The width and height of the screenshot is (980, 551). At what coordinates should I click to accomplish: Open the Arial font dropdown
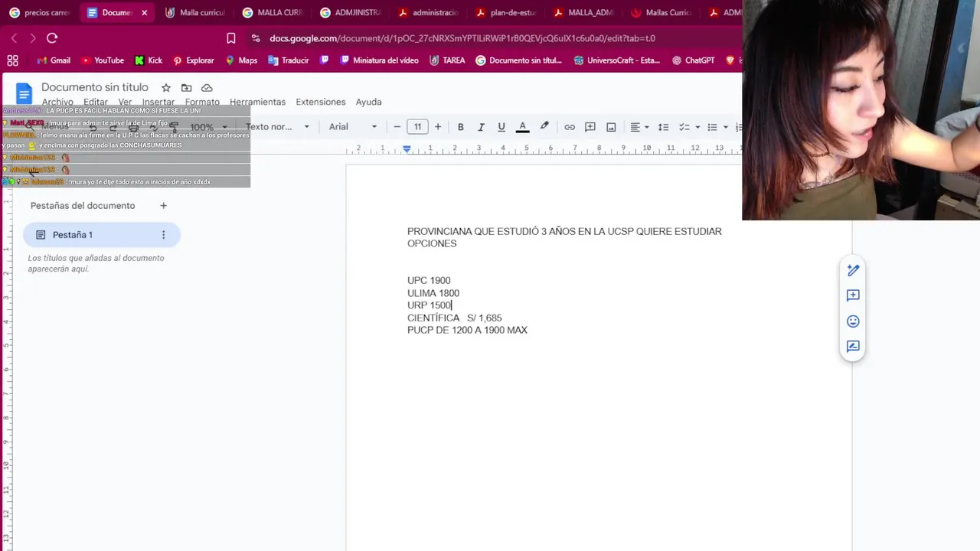(x=353, y=127)
